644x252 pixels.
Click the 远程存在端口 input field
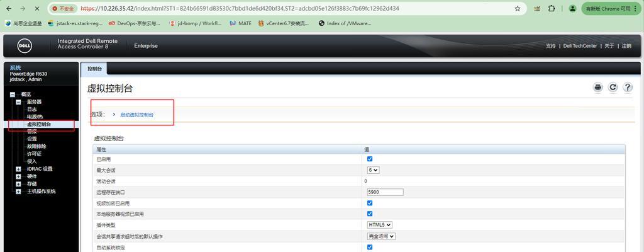click(x=386, y=192)
